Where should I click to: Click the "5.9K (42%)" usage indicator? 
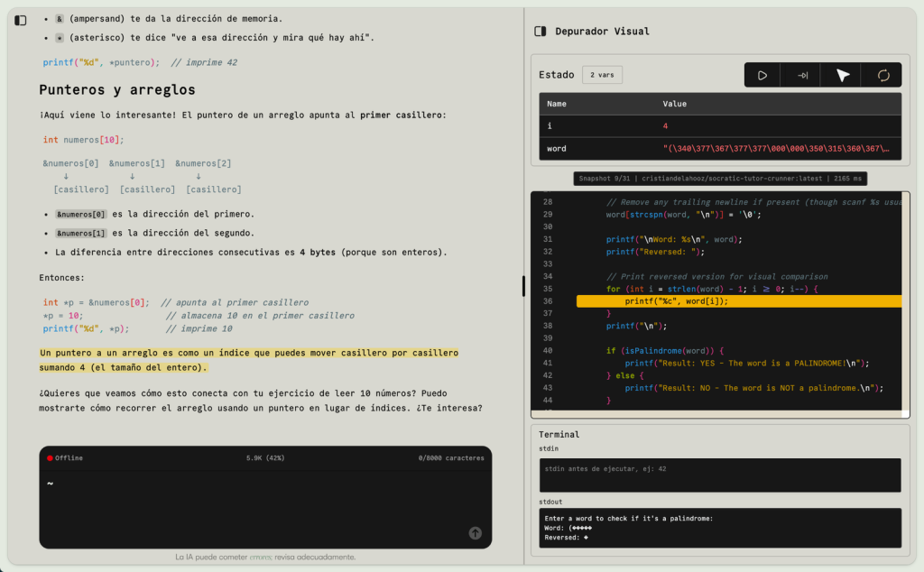pos(265,457)
